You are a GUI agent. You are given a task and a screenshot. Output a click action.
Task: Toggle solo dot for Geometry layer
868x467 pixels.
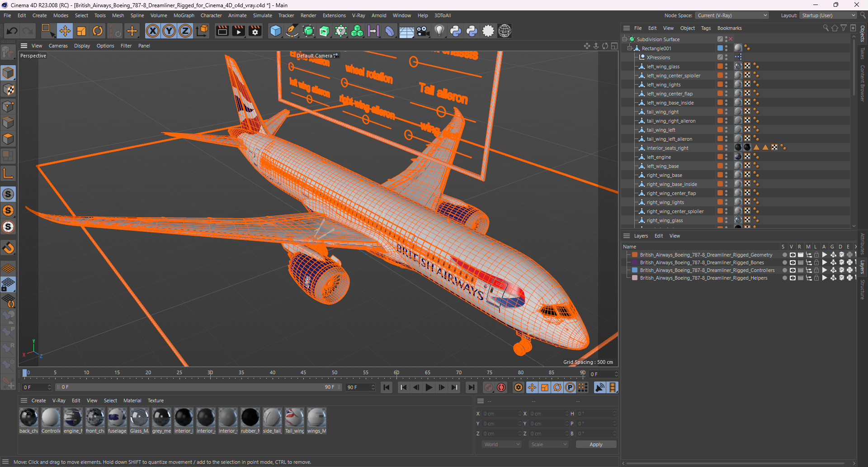tap(784, 255)
